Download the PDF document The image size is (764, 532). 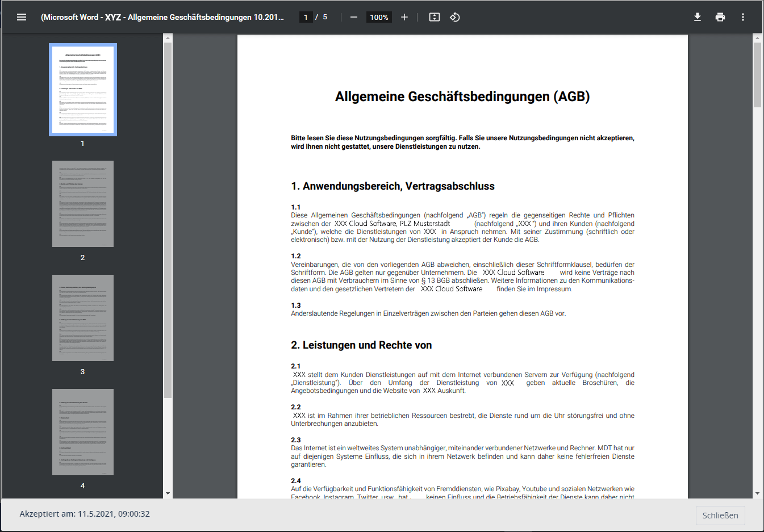pyautogui.click(x=698, y=17)
